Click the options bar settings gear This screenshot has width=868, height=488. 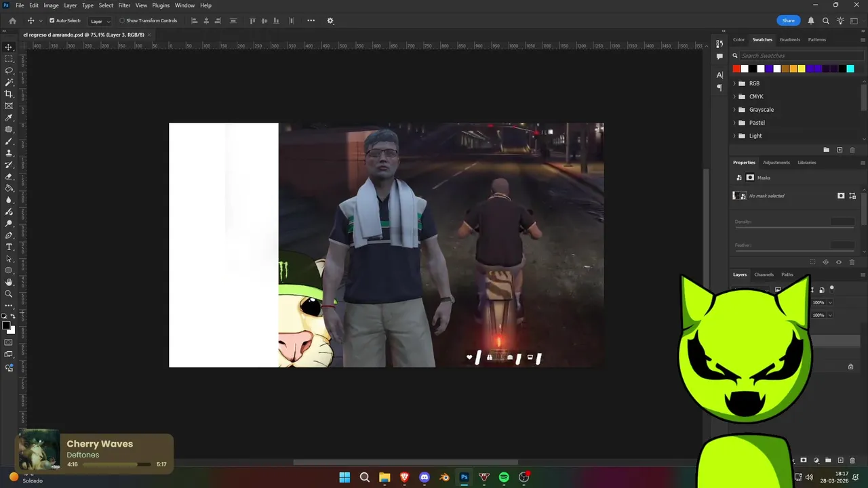point(330,20)
